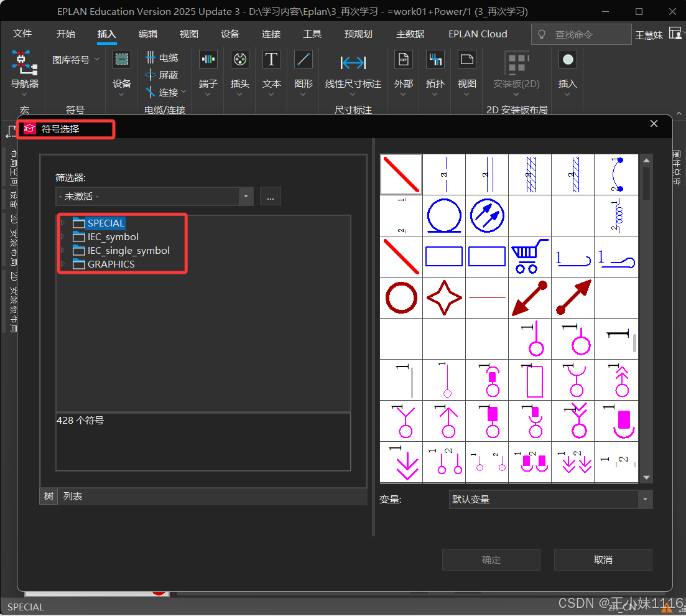Viewport: 686px width, 616px height.
Task: Click the 安装板(2D) mounting panel icon
Action: coord(517,63)
